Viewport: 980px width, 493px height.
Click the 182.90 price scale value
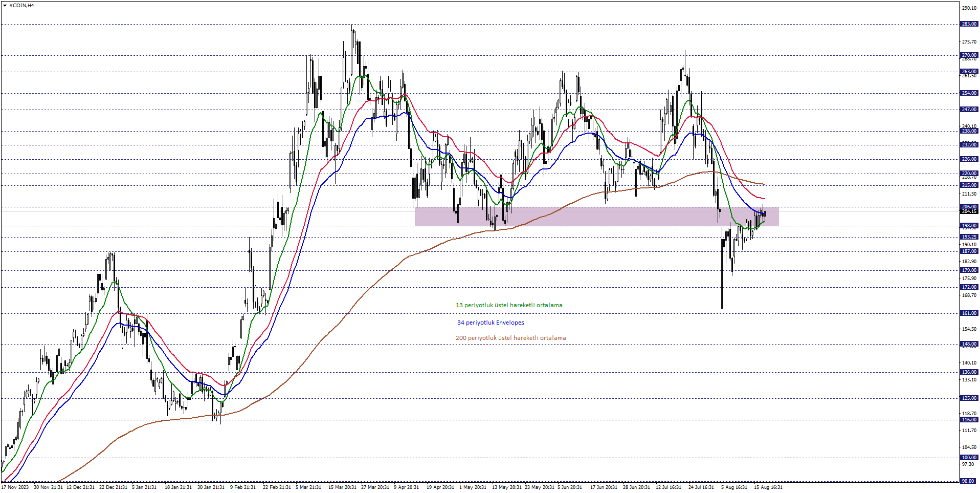[969, 262]
